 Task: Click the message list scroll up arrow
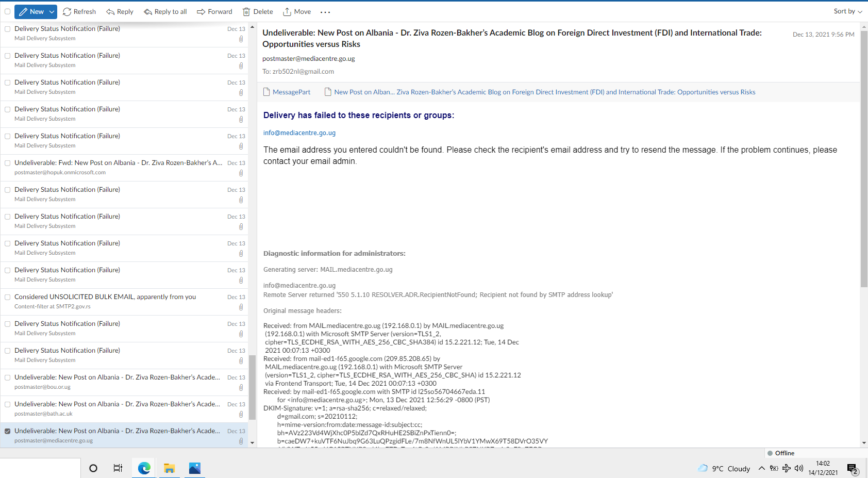[x=253, y=27]
